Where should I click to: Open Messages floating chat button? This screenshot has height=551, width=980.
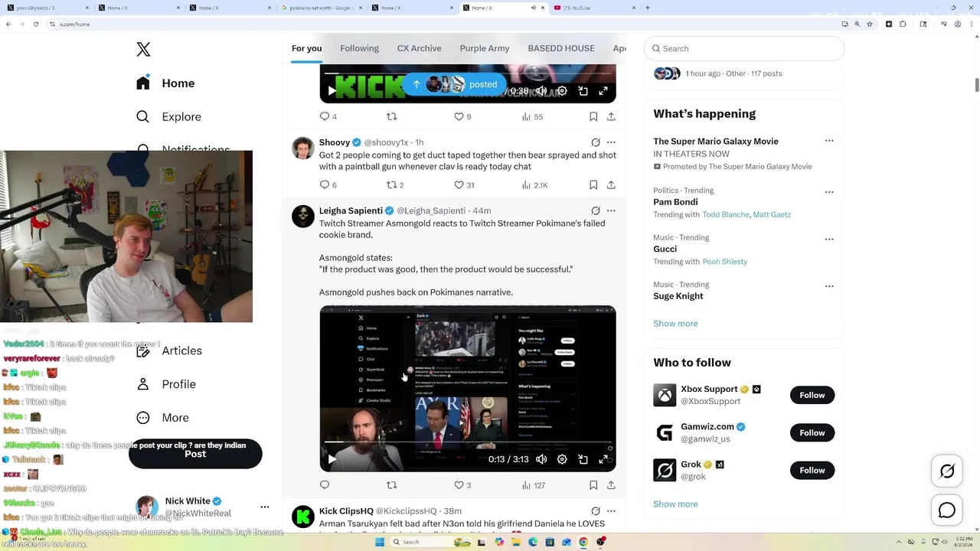coord(947,510)
